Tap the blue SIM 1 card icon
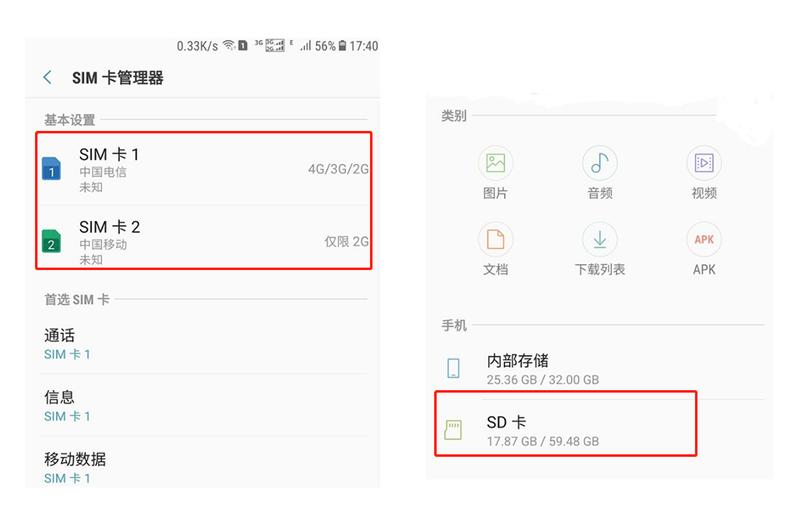This screenshot has width=790, height=506. (x=51, y=169)
